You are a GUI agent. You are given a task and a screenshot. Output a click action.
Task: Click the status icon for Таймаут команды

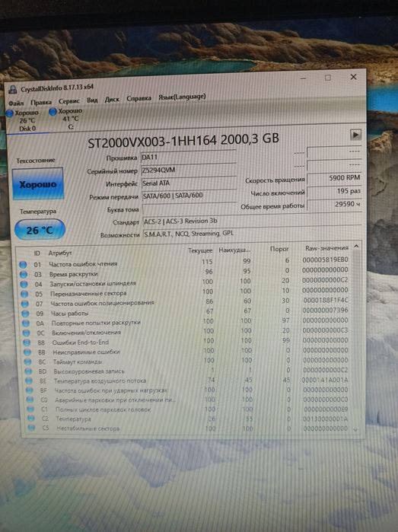[28, 362]
